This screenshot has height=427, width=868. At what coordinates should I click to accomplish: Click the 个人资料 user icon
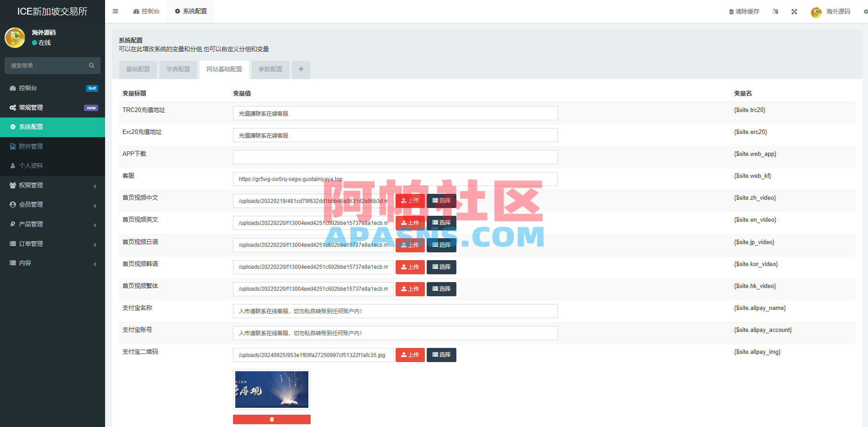pyautogui.click(x=12, y=165)
